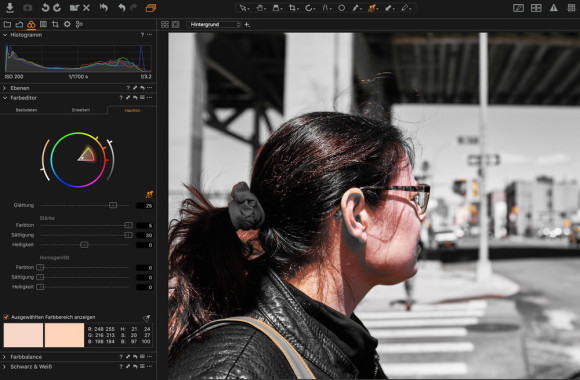Click the undo arrow icon

(121, 7)
